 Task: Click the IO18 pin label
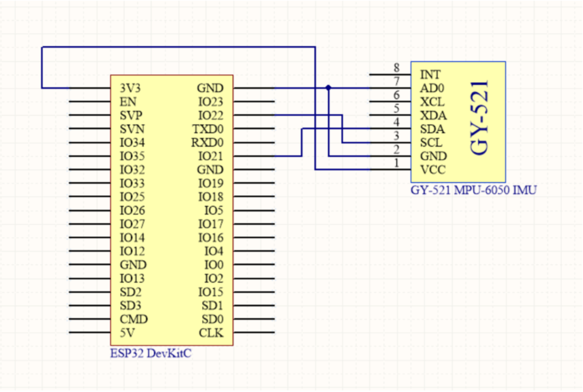point(210,197)
